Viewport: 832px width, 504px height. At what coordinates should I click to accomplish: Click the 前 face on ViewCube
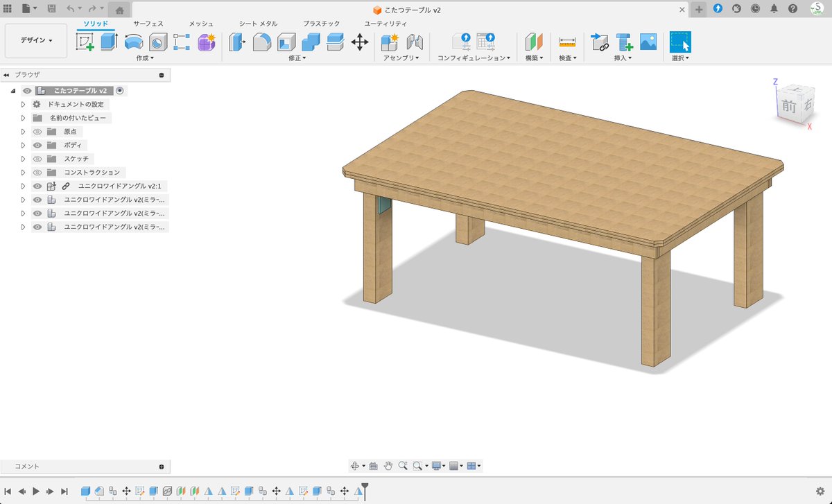pyautogui.click(x=788, y=105)
